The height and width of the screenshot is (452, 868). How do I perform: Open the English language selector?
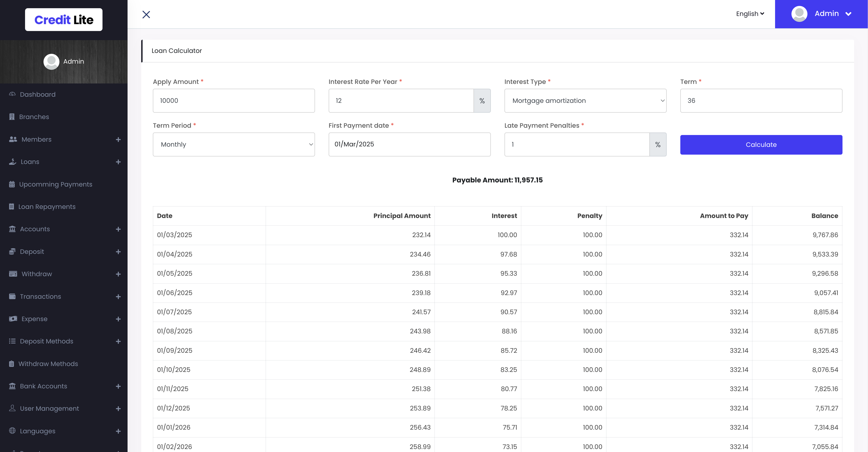[x=750, y=14]
